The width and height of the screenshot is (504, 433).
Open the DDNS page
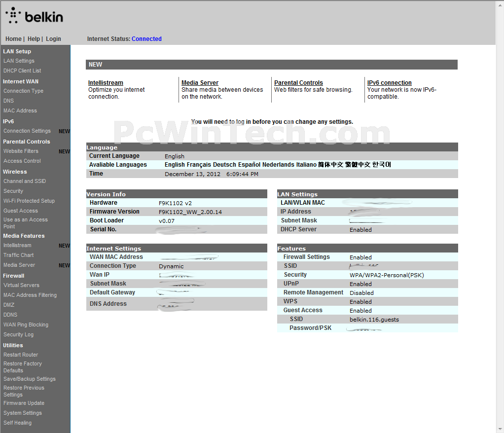pos(10,315)
